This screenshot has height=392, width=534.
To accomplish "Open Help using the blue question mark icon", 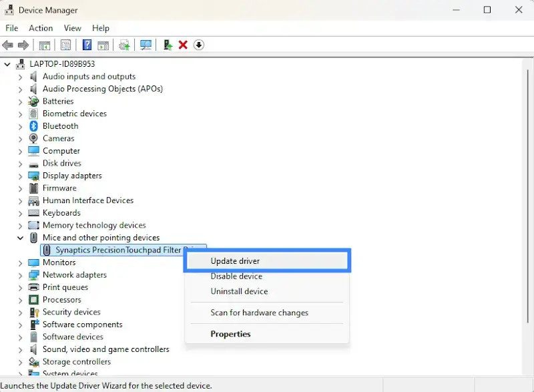I will coord(87,45).
